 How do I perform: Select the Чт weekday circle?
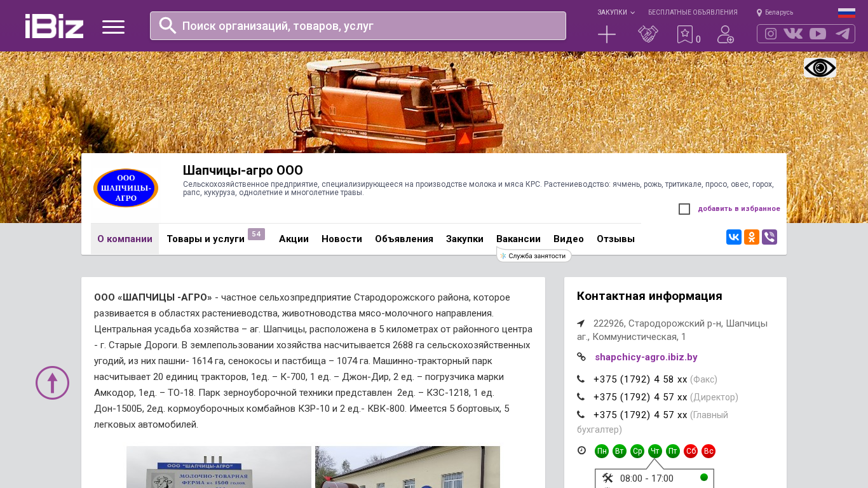click(655, 451)
